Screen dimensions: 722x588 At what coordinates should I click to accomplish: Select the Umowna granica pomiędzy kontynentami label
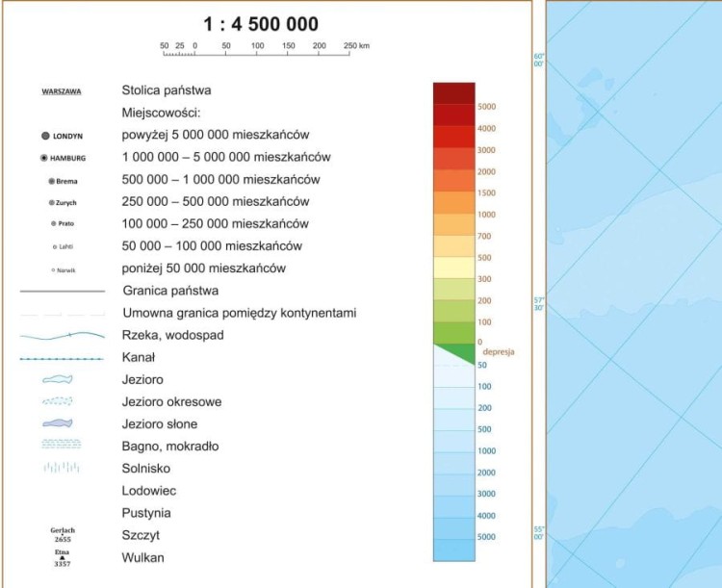click(240, 313)
